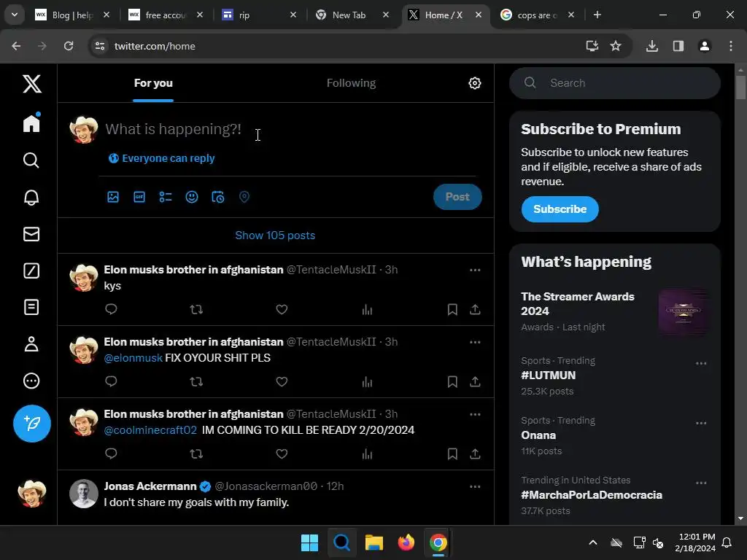Open the @coolminecraft02 mention link
The width and height of the screenshot is (747, 560).
coord(150,430)
